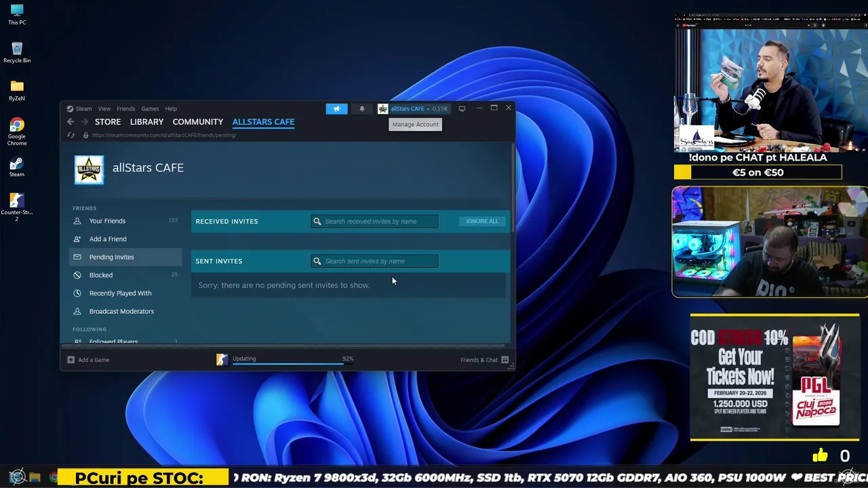Open the RyZeN folder on desktop

(x=17, y=90)
